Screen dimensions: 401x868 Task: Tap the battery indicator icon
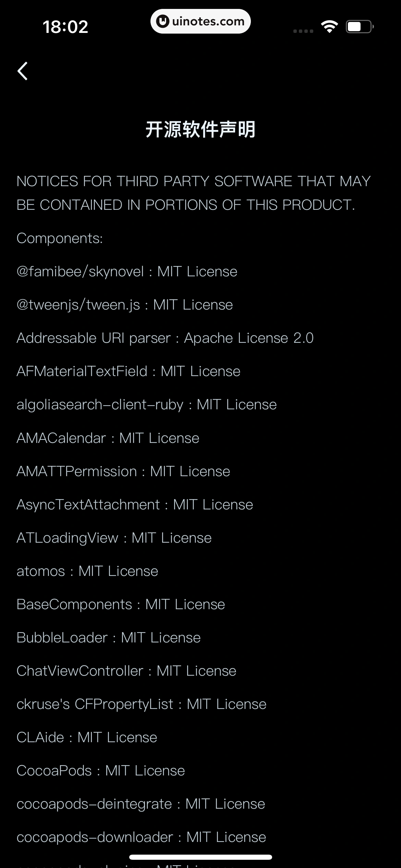(360, 27)
